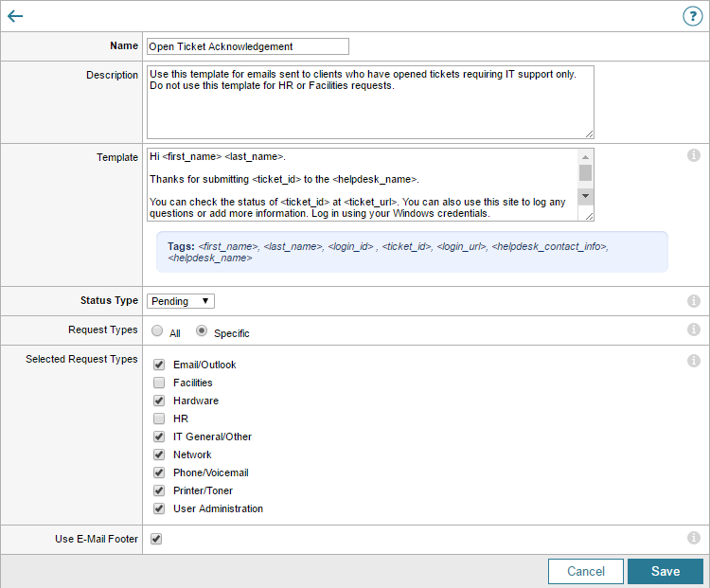Select the All request types radio button
The image size is (710, 588).
(157, 331)
